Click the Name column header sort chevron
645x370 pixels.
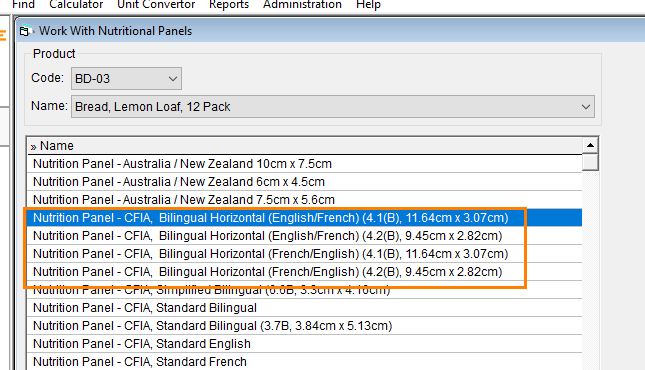(33, 147)
